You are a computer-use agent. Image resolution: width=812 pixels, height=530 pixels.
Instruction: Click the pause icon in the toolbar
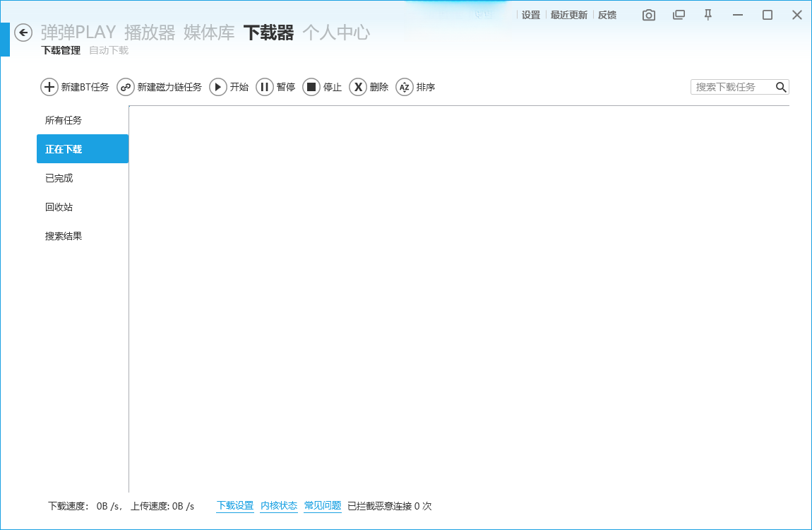[265, 87]
